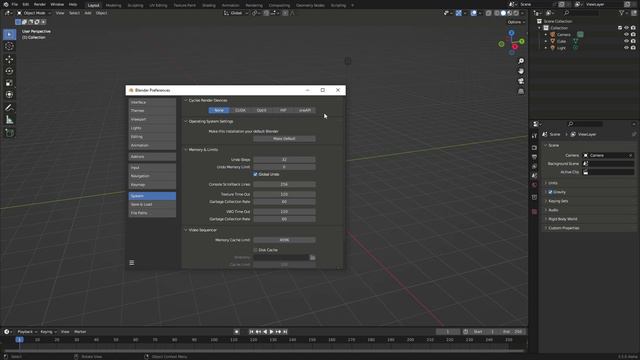
Task: Open the Themes preferences section
Action: (x=152, y=111)
